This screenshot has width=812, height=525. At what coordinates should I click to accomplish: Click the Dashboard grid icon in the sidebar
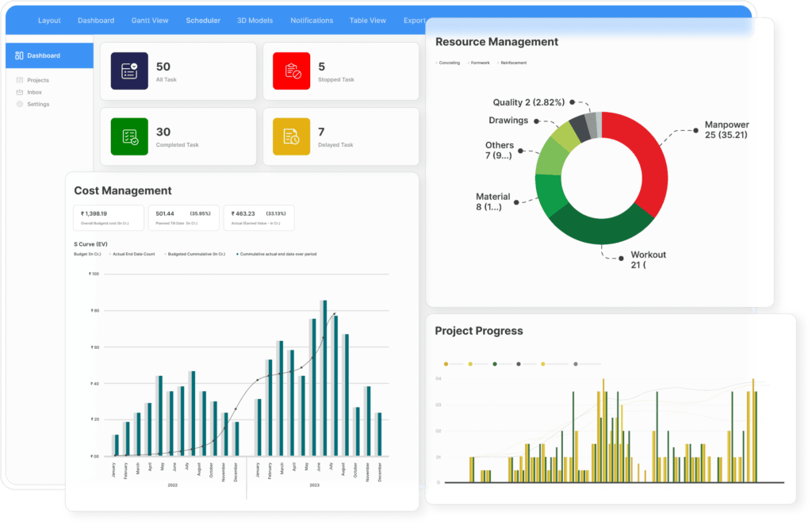tap(18, 55)
